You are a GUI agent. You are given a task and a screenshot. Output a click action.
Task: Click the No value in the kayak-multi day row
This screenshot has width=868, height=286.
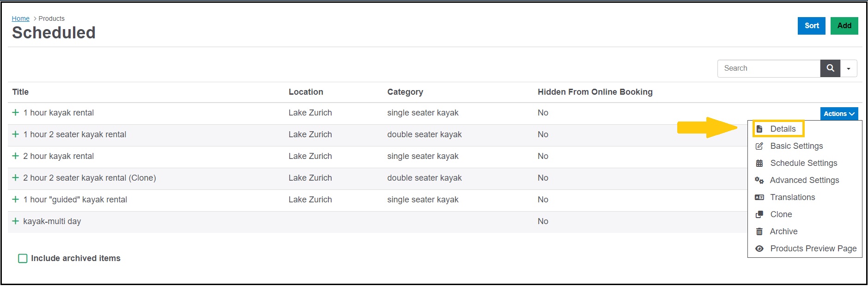tap(543, 221)
